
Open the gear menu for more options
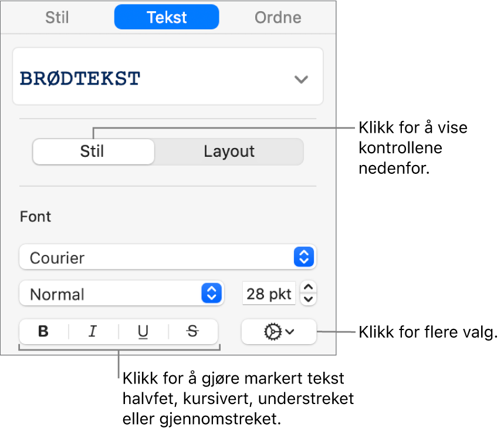click(x=279, y=331)
